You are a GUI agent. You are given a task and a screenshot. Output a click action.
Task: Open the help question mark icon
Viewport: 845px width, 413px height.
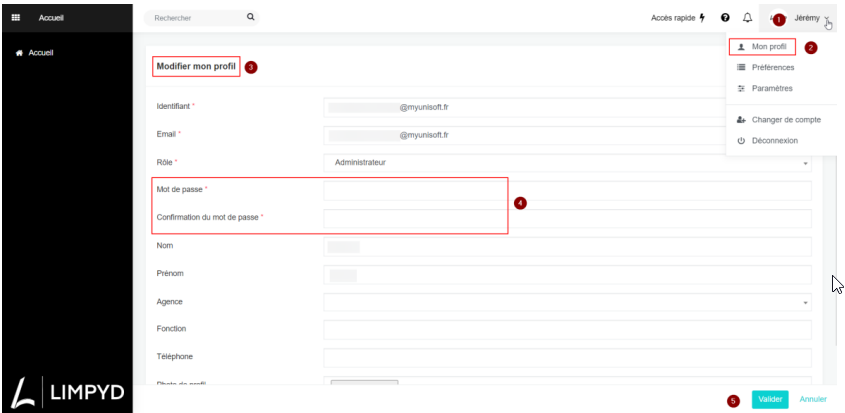pyautogui.click(x=725, y=18)
